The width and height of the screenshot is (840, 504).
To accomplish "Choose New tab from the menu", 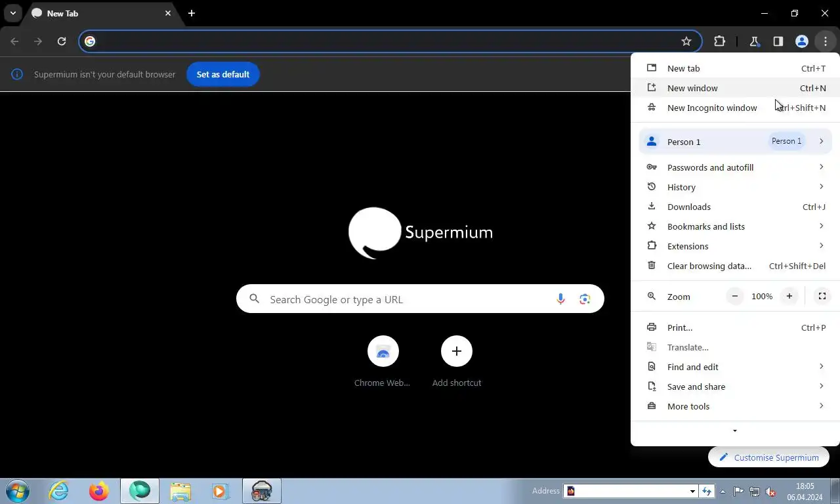I will [735, 68].
